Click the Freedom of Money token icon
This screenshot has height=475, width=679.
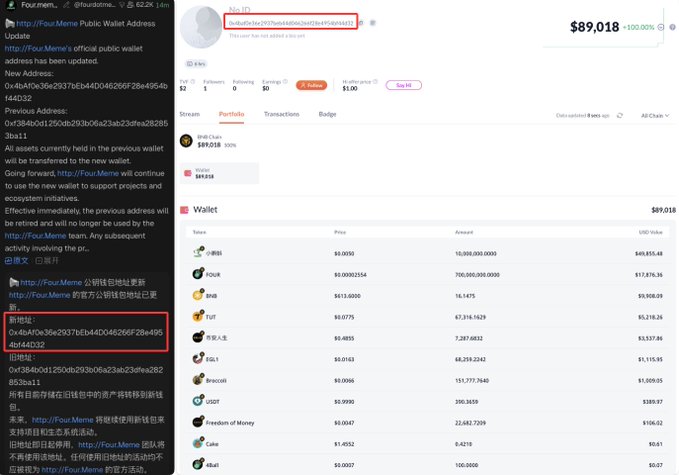coord(198,422)
